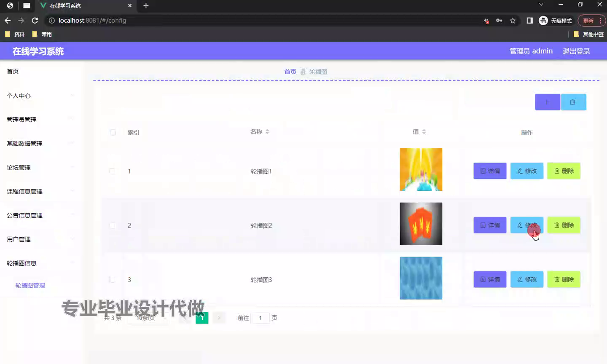Open the saved passwords key icon
Image resolution: width=607 pixels, height=364 pixels.
tap(499, 20)
